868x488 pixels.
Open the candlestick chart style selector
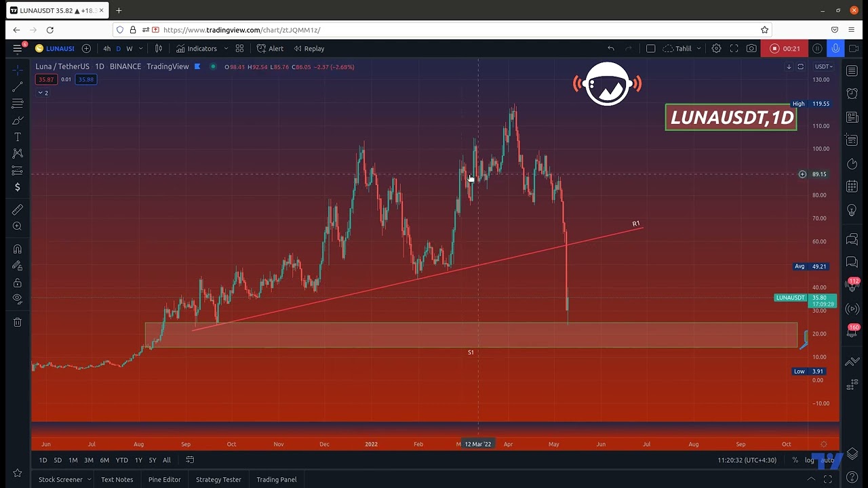(x=159, y=48)
